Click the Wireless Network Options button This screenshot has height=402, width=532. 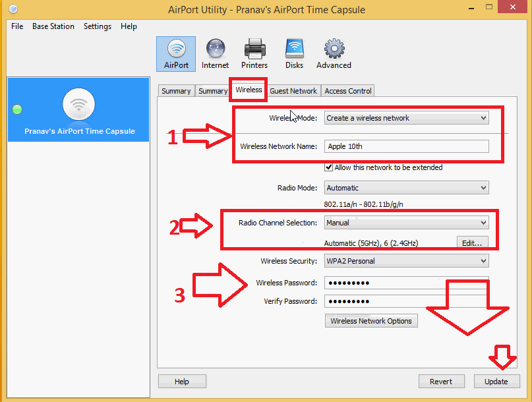(371, 321)
